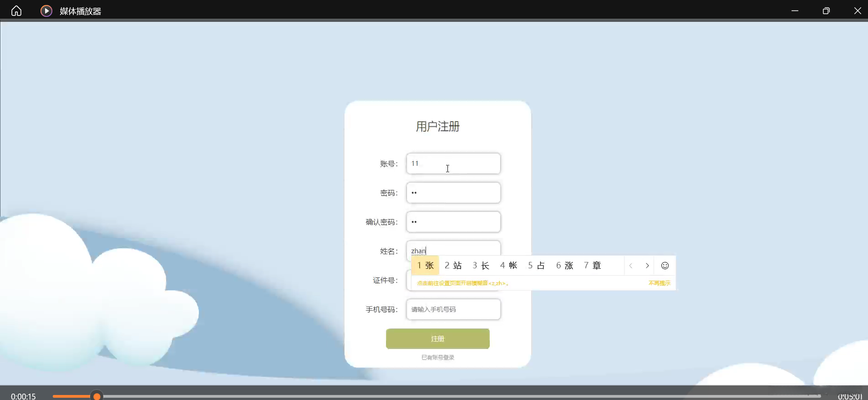
Task: Pick candidate 7 章
Action: (593, 266)
